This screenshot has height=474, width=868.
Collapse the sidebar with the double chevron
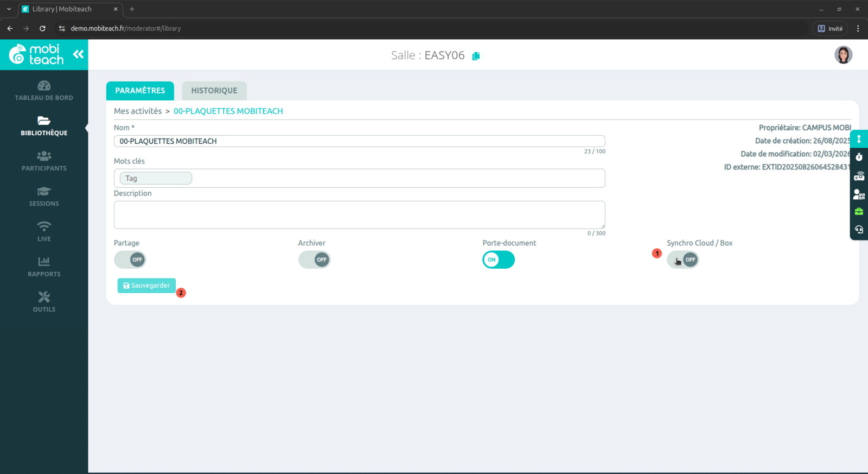[x=79, y=54]
